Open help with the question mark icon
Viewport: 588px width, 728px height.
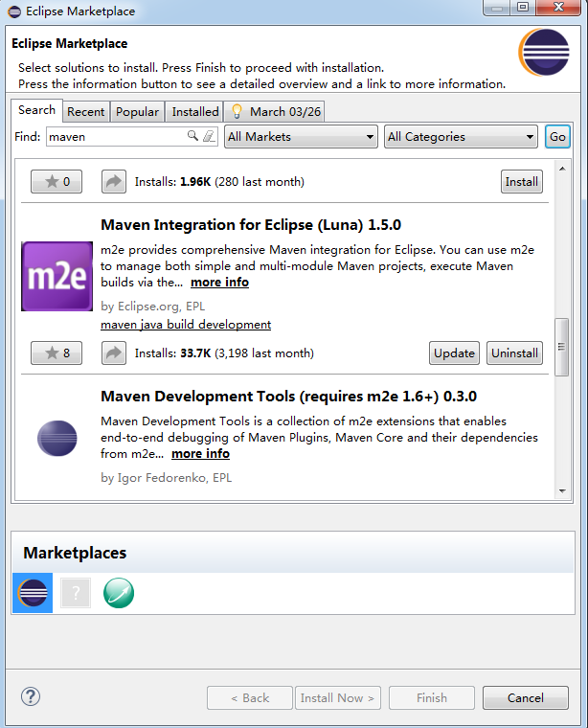click(x=31, y=697)
